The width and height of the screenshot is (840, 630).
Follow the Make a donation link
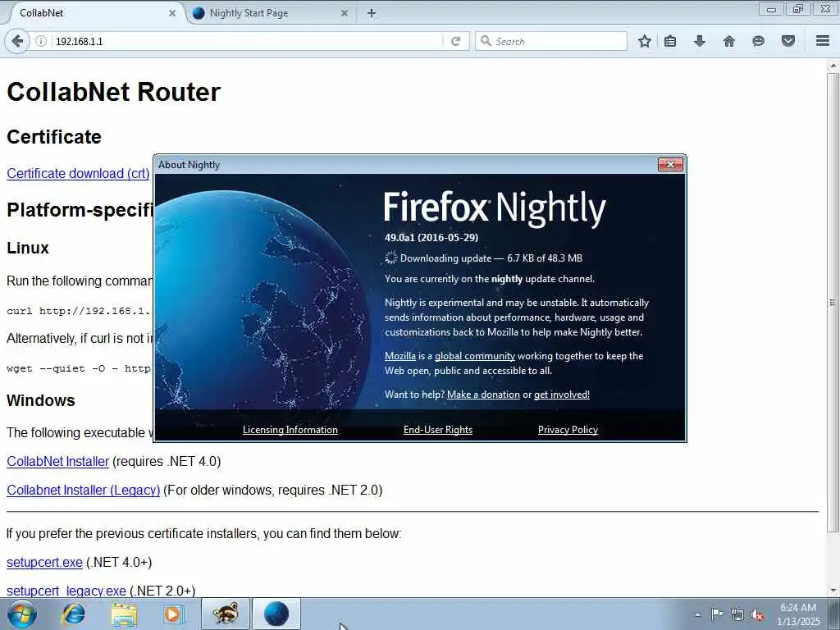pyautogui.click(x=483, y=395)
